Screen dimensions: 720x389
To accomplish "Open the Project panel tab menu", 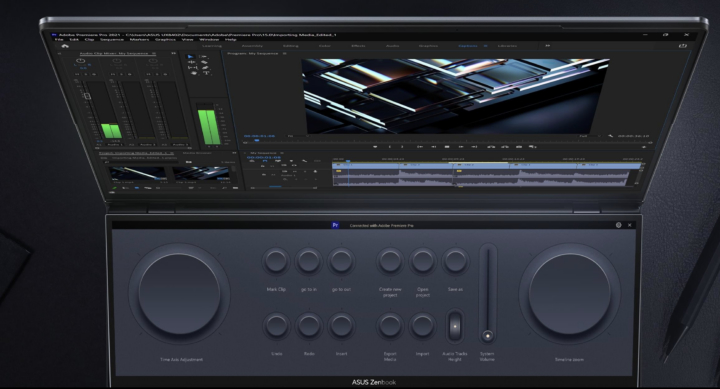I will pos(172,153).
